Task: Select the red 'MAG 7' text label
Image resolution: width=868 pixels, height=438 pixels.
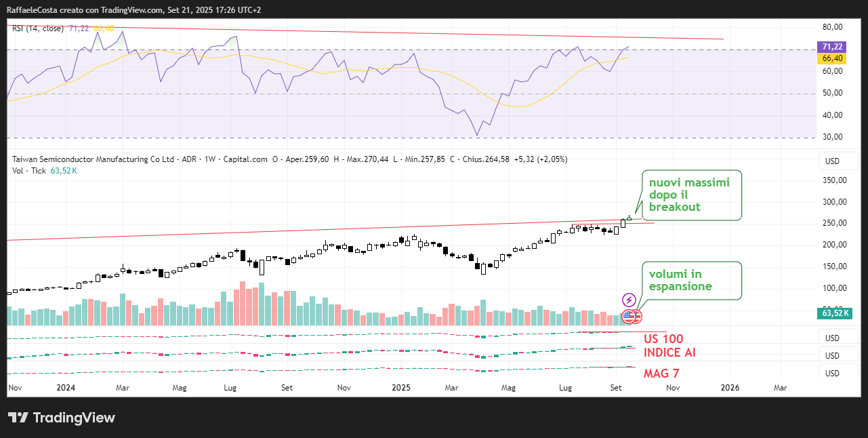Action: point(661,374)
